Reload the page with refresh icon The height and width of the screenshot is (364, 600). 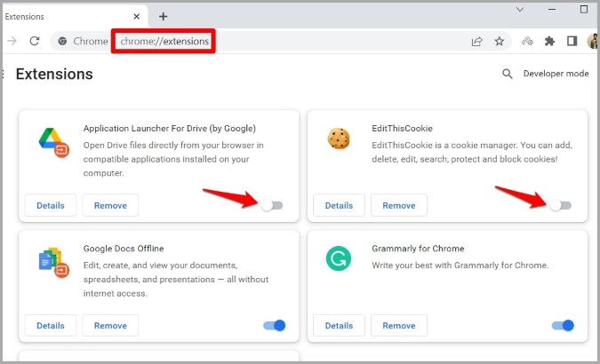pos(35,41)
